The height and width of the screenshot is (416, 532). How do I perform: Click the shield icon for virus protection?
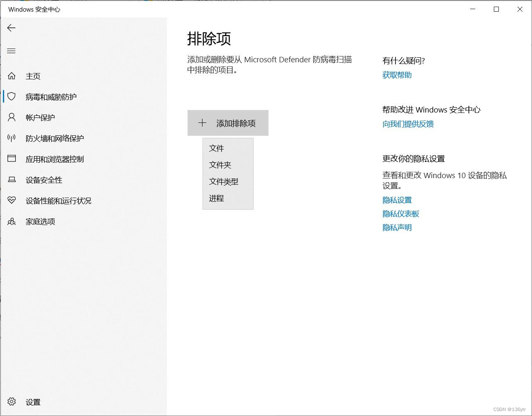click(x=12, y=97)
